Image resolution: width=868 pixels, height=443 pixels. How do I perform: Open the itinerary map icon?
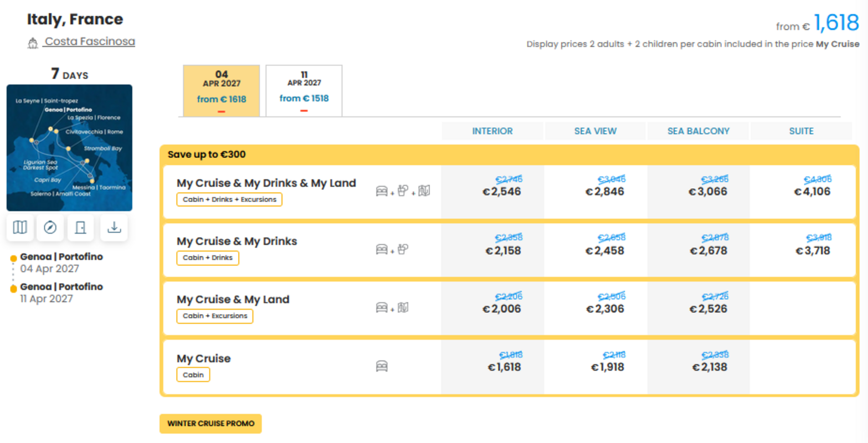[20, 228]
